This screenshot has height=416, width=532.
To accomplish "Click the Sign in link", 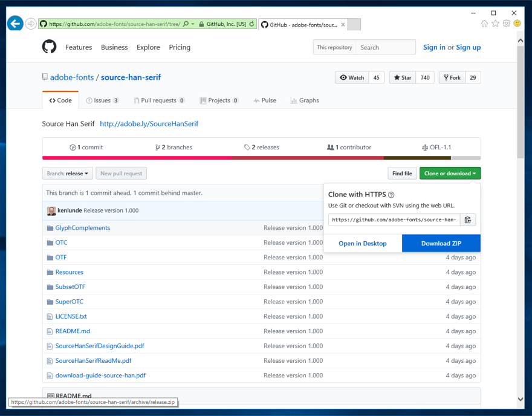I will pos(434,47).
